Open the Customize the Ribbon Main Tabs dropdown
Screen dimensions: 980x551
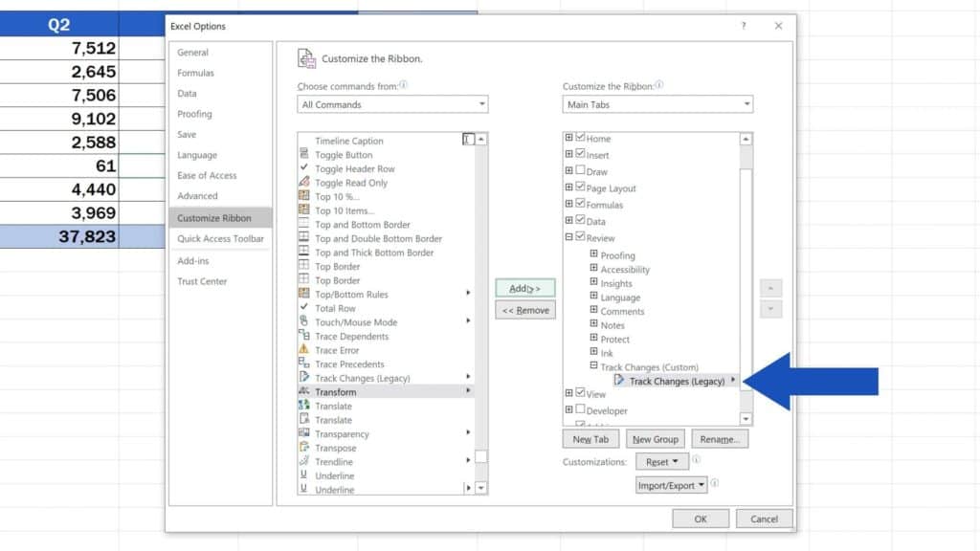(x=657, y=104)
